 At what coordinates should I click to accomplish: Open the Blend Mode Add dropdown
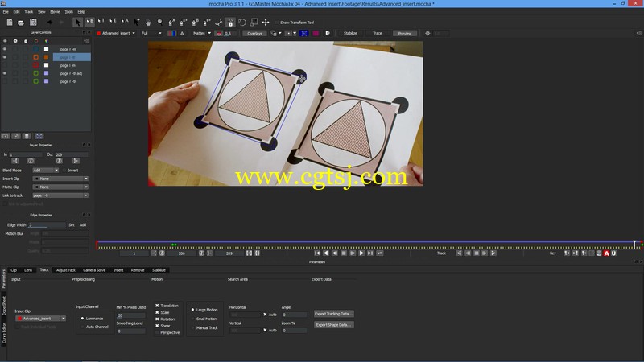click(x=46, y=171)
